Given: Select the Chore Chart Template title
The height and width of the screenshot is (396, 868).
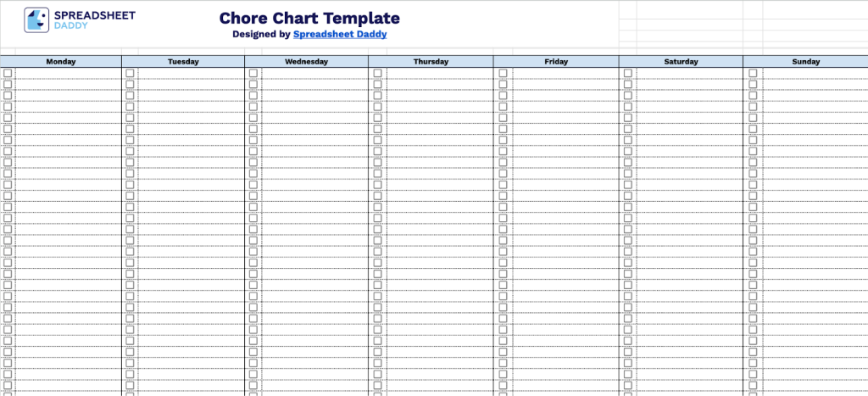Looking at the screenshot, I should click(309, 19).
